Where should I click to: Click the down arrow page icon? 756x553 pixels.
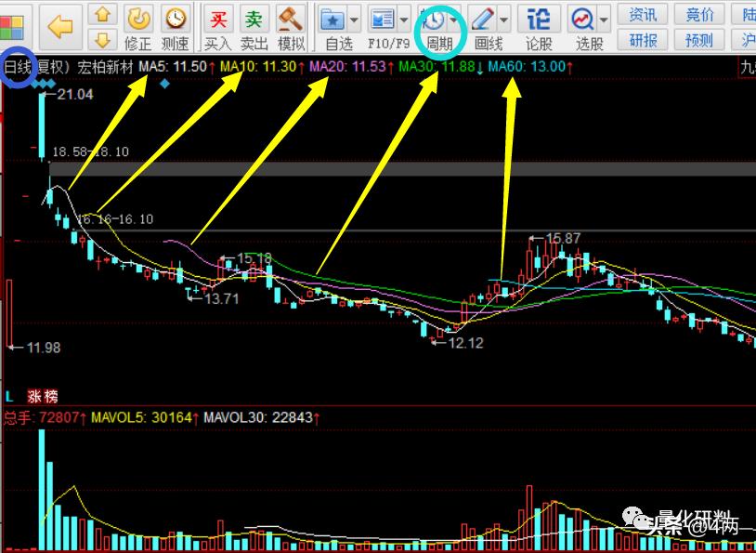click(x=104, y=39)
